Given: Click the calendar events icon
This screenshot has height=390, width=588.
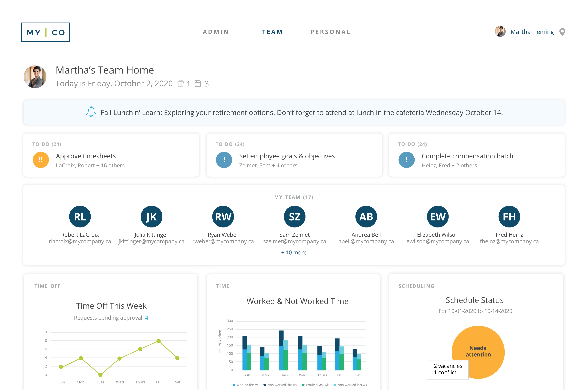Looking at the screenshot, I should (198, 84).
